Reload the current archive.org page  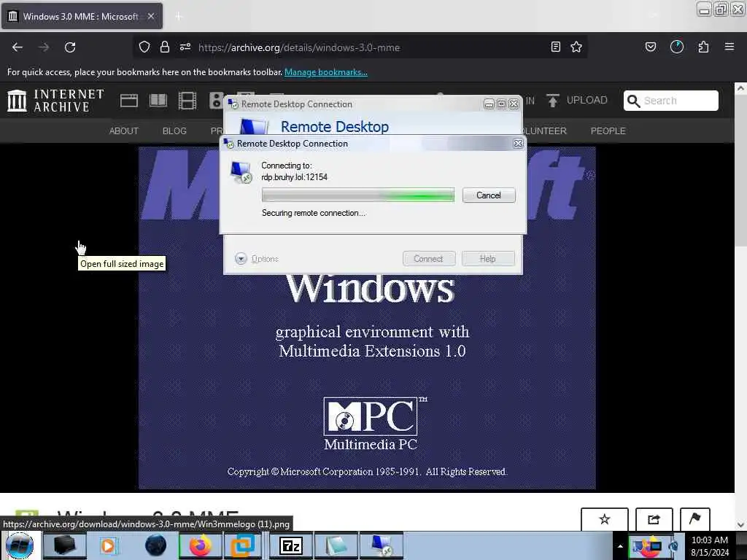[70, 47]
